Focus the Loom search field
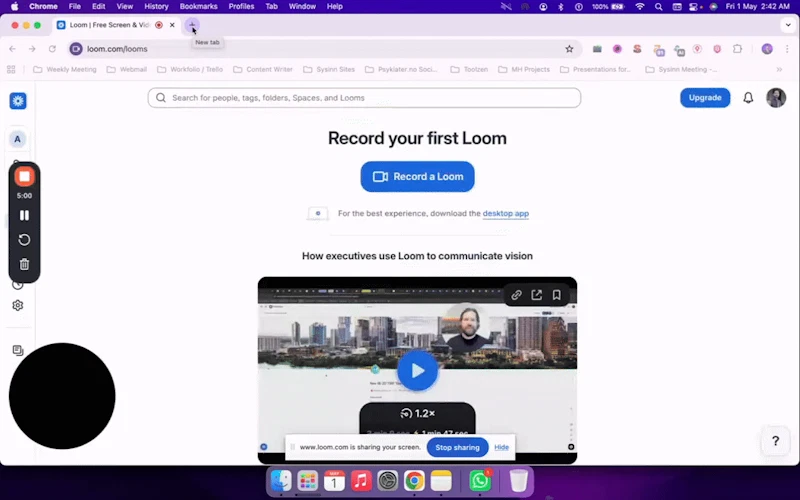 pos(364,98)
